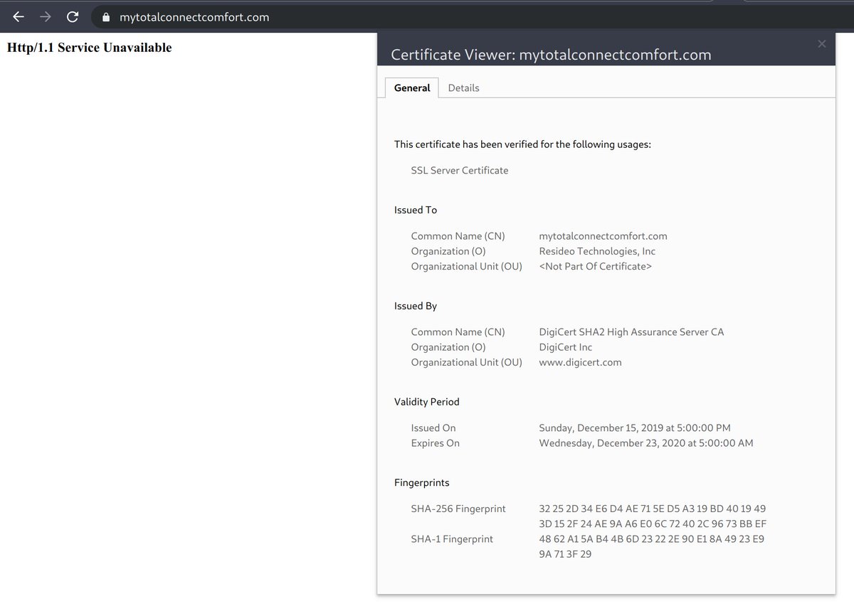The height and width of the screenshot is (616, 854).
Task: Select the Certificate Viewer title text
Action: coord(551,55)
